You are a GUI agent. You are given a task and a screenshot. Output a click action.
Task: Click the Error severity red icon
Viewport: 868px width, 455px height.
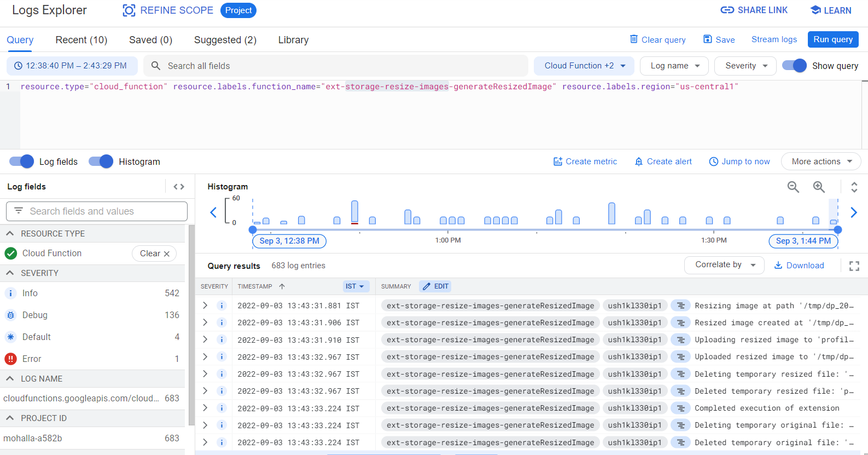[x=10, y=359]
